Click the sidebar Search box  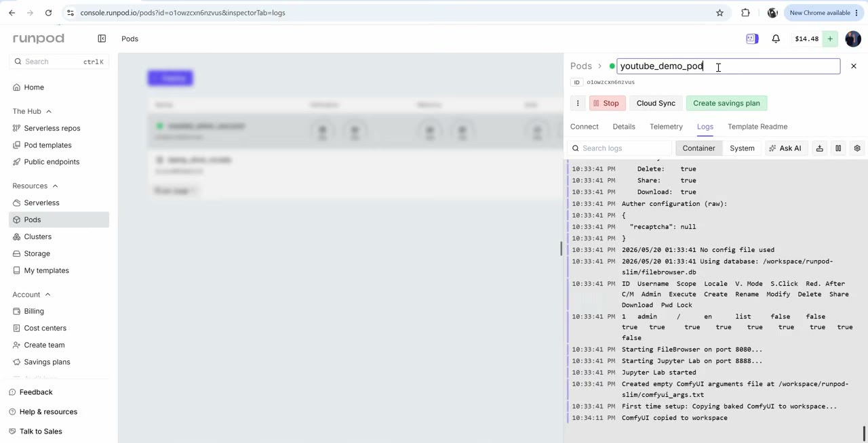tap(59, 62)
